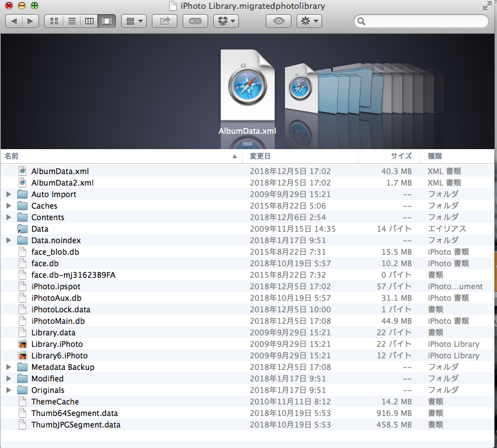Click into the Finder search field
This screenshot has height=448, width=497.
coord(421,21)
